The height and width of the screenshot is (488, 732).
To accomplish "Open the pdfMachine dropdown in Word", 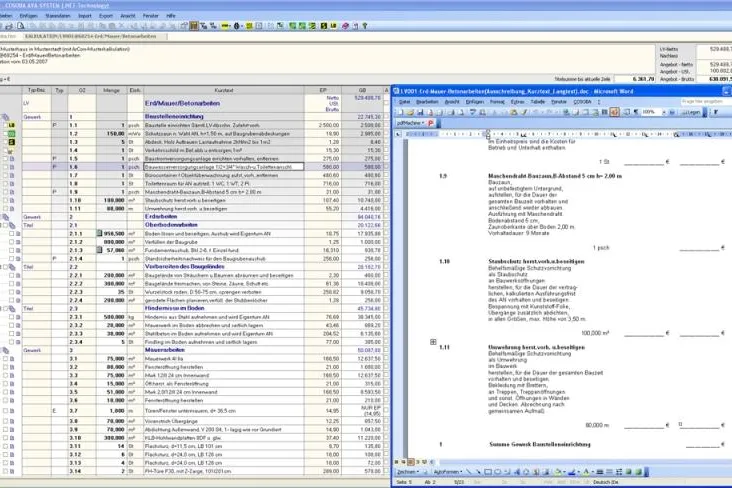I will [423, 123].
